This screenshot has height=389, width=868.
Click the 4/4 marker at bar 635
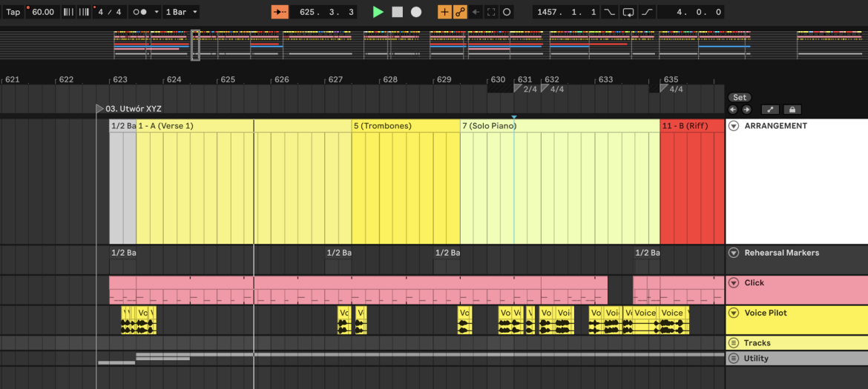pyautogui.click(x=672, y=89)
